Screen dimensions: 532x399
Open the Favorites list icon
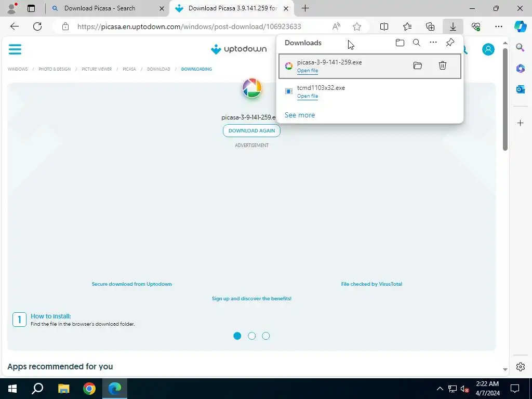pyautogui.click(x=407, y=26)
